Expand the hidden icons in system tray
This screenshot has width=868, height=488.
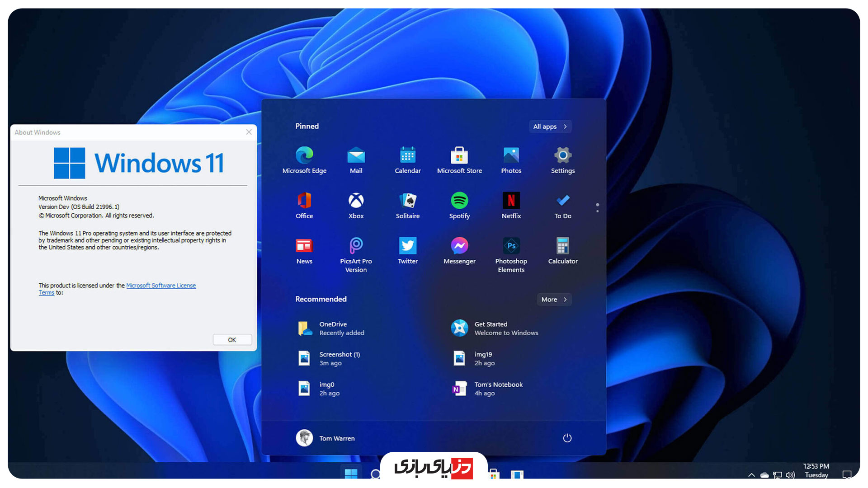[751, 475]
